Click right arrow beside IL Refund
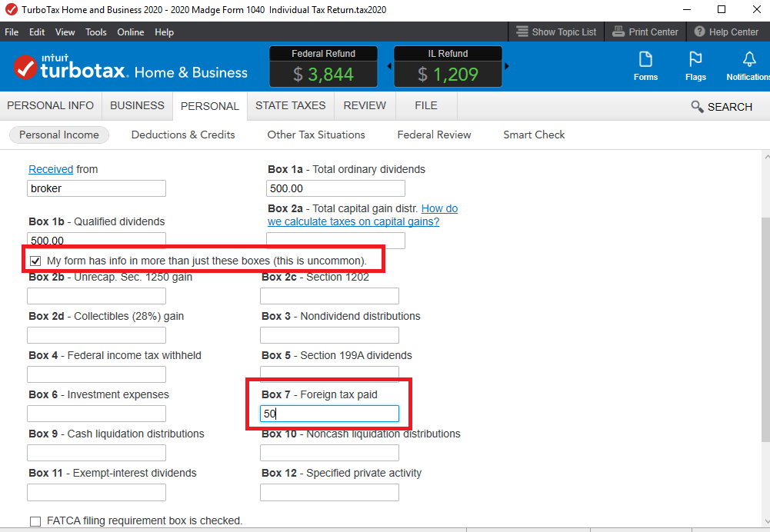The height and width of the screenshot is (532, 770). coord(507,66)
